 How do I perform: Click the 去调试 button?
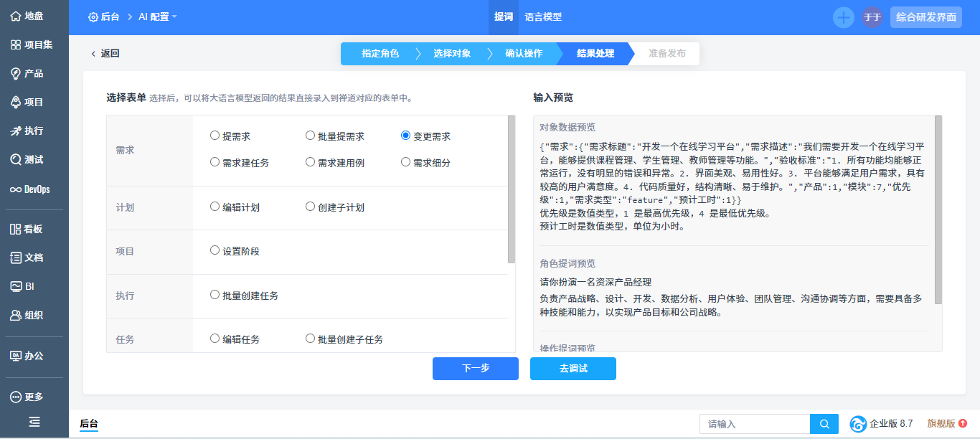pyautogui.click(x=573, y=368)
